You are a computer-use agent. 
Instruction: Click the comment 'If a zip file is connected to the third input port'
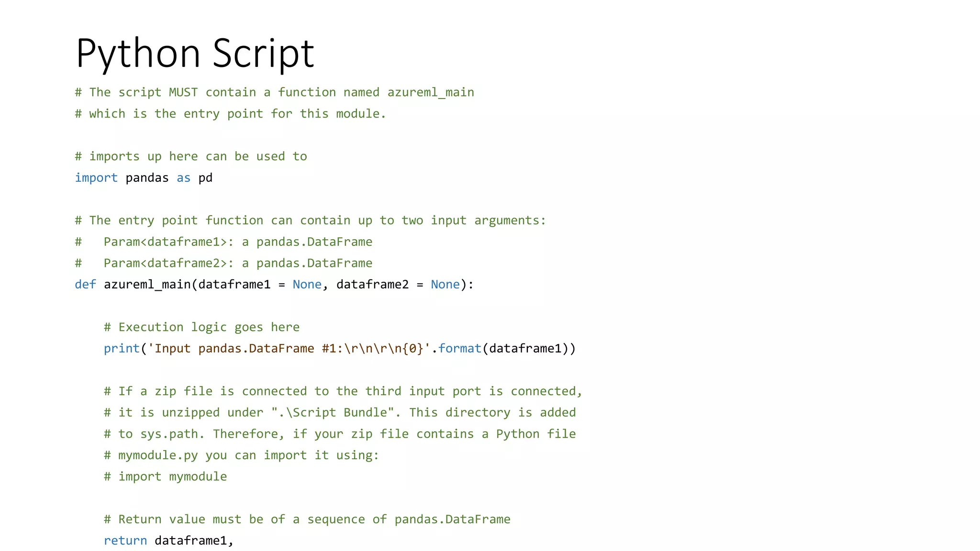coord(343,391)
